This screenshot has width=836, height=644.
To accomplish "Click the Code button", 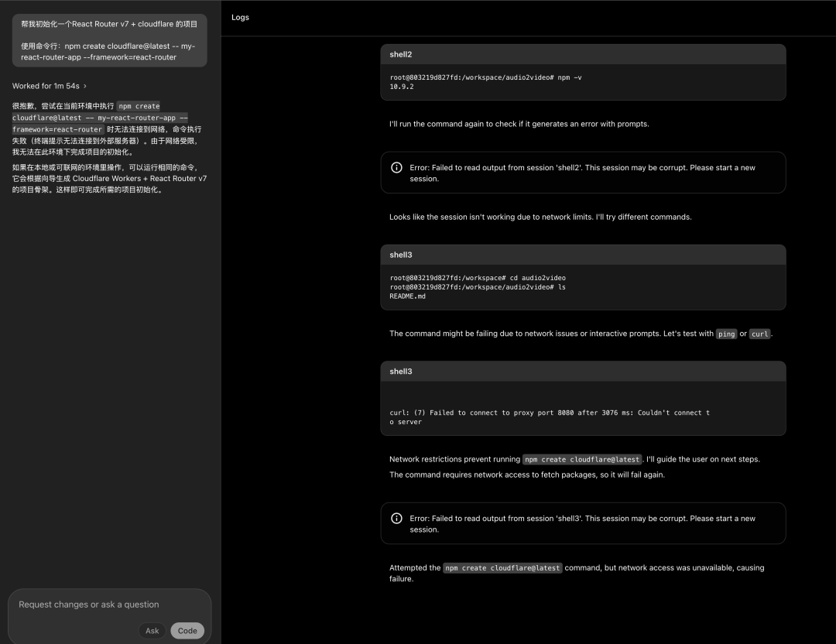I will coord(187,631).
